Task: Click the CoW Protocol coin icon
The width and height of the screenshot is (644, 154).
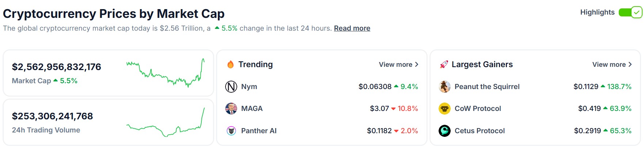Action: [444, 108]
